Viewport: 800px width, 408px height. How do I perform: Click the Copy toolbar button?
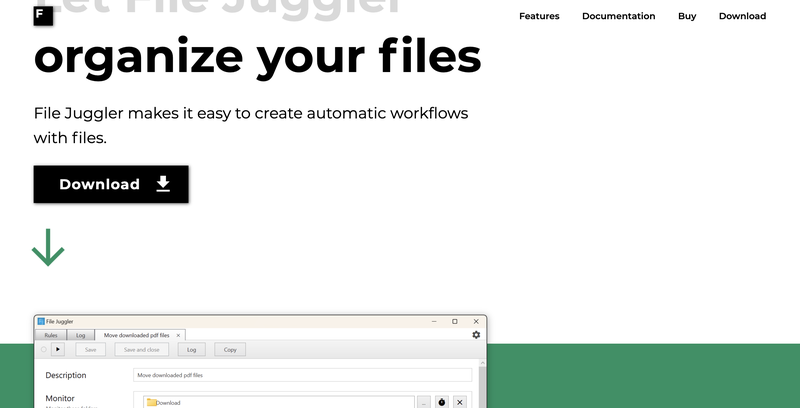tap(230, 349)
